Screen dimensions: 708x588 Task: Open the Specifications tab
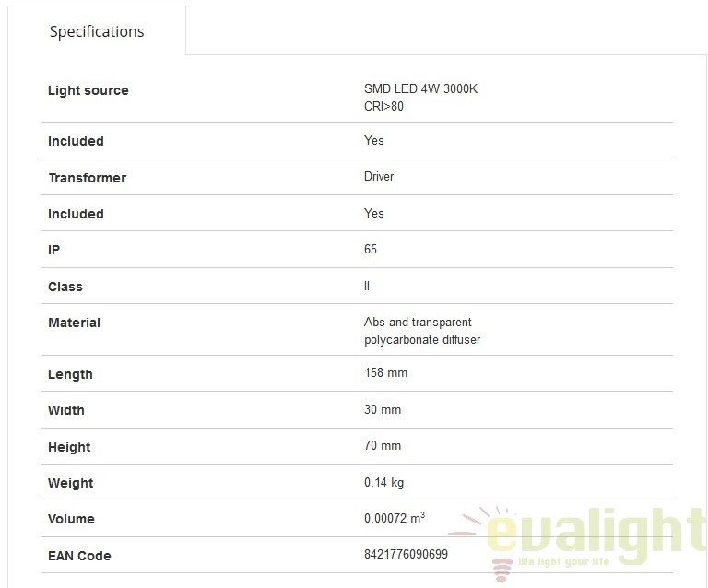pyautogui.click(x=97, y=31)
